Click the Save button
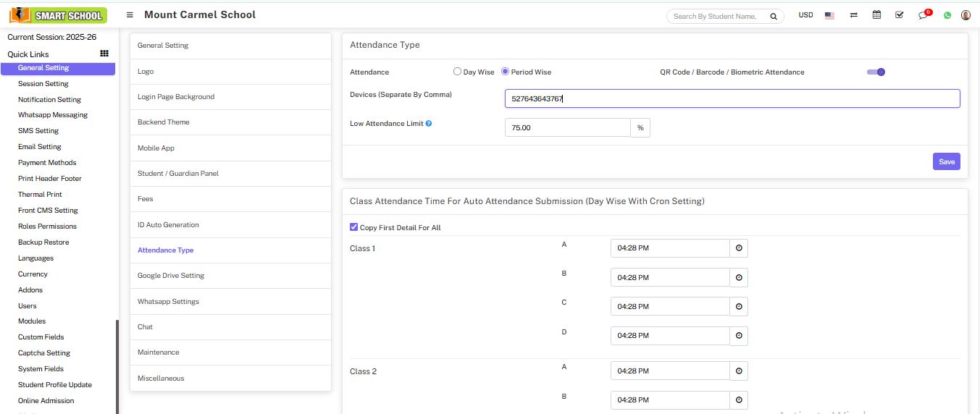Screen dimensions: 980x414 click(946, 161)
